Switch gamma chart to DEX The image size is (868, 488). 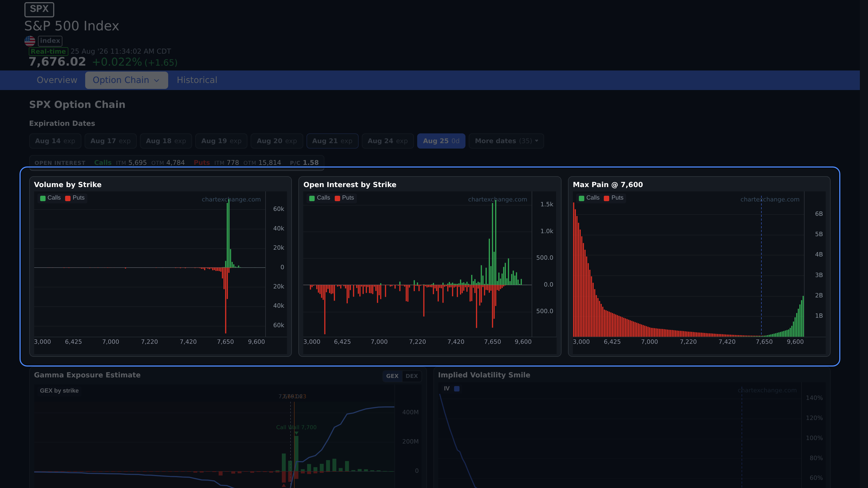(412, 376)
